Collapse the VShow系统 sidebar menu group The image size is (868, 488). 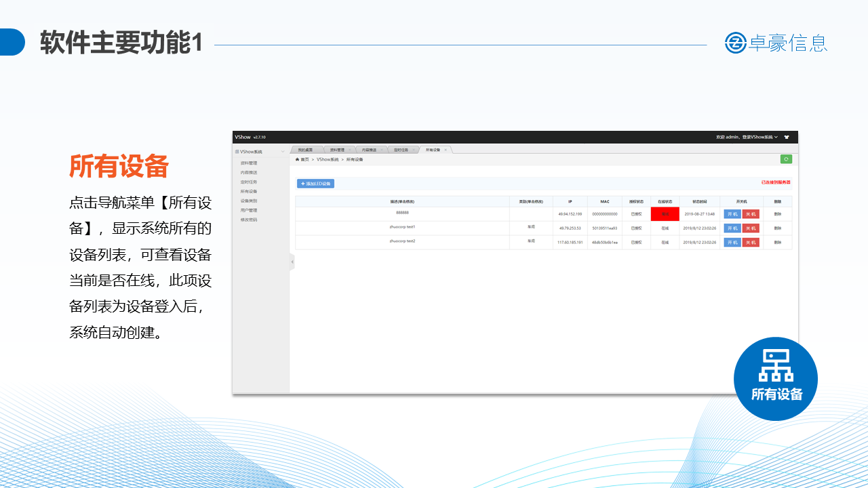tap(283, 152)
